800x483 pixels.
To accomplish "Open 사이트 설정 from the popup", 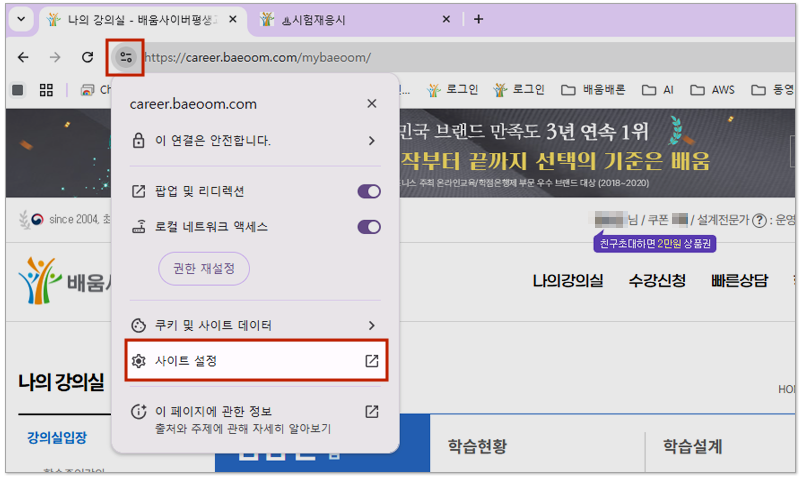I will (255, 361).
